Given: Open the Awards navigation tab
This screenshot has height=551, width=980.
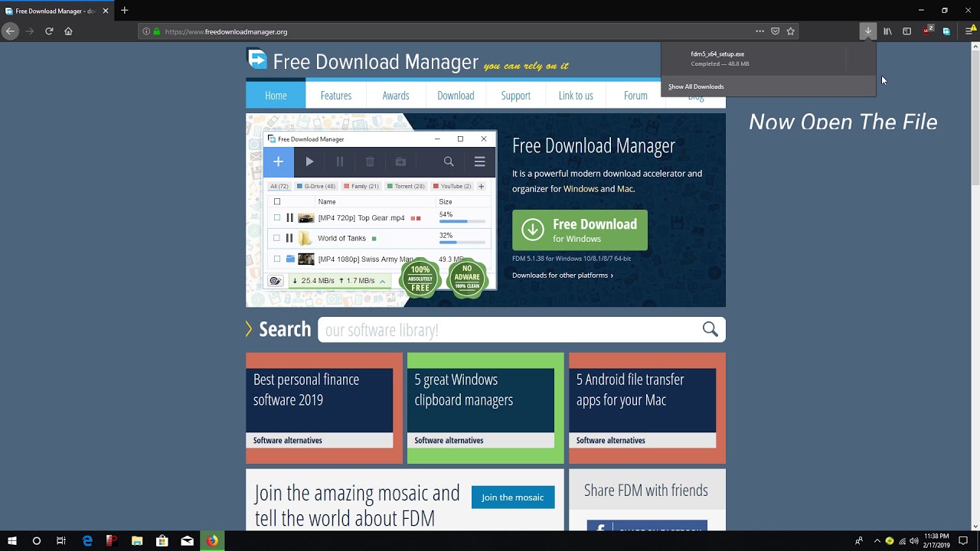Looking at the screenshot, I should 396,96.
